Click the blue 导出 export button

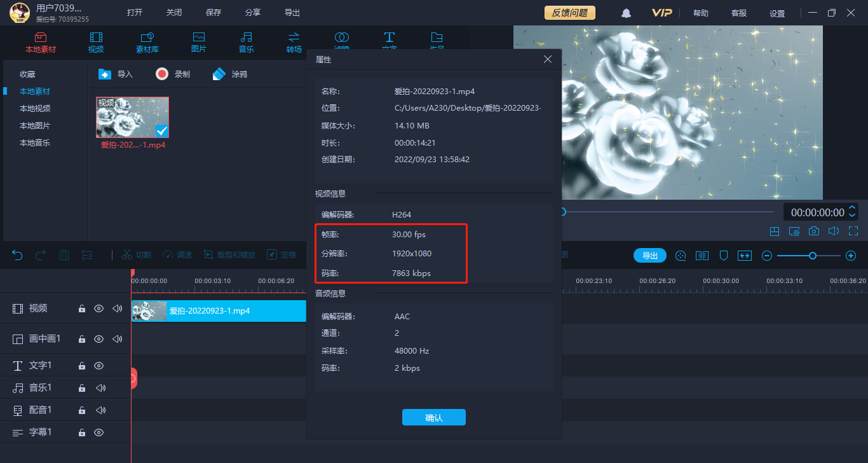650,256
